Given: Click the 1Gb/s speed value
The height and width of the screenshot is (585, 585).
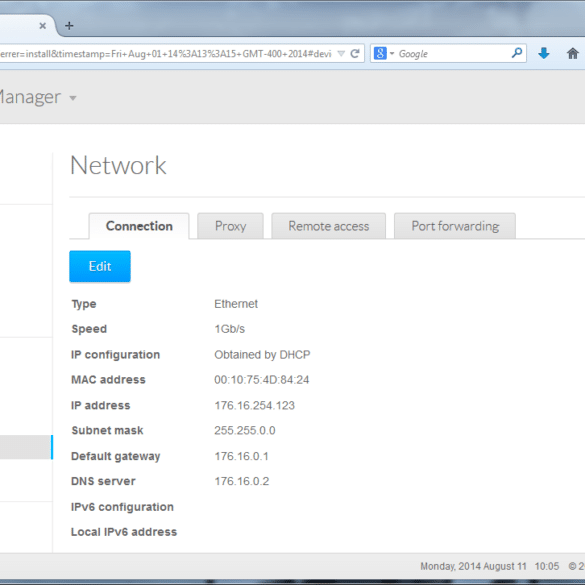Looking at the screenshot, I should pyautogui.click(x=229, y=329).
